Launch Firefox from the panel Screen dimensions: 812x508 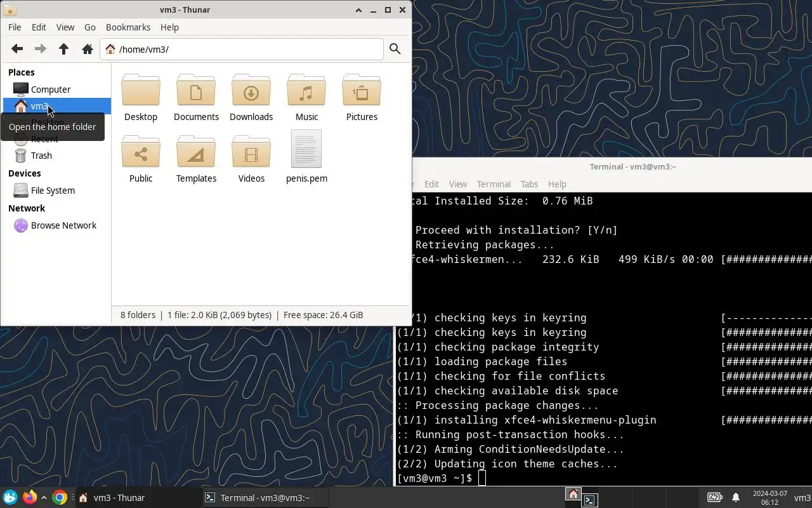[29, 497]
